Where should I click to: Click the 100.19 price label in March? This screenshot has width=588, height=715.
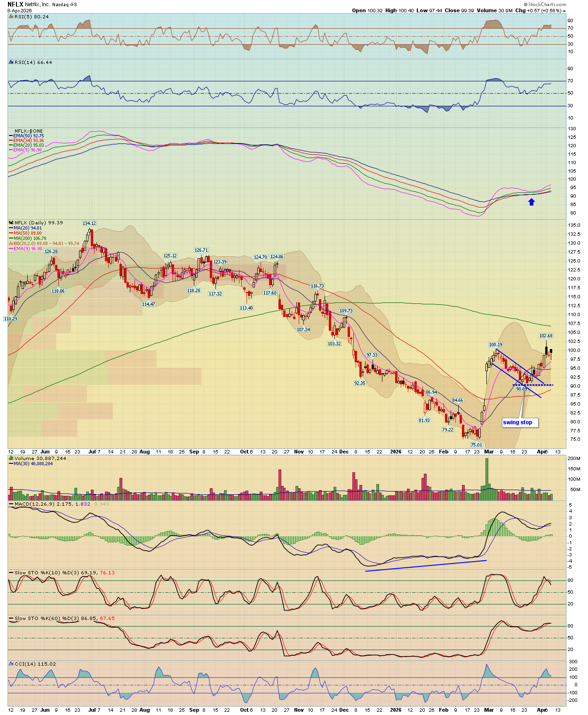496,345
